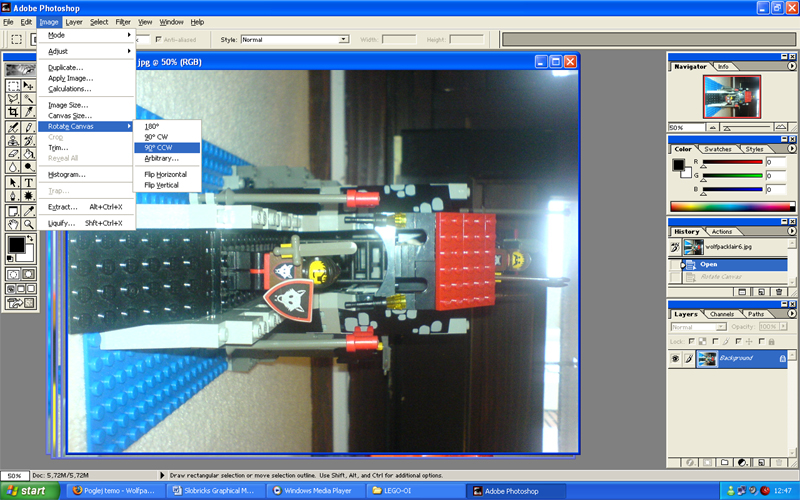Image resolution: width=800 pixels, height=500 pixels.
Task: Toggle the Anti-aliased checkbox
Action: 159,39
